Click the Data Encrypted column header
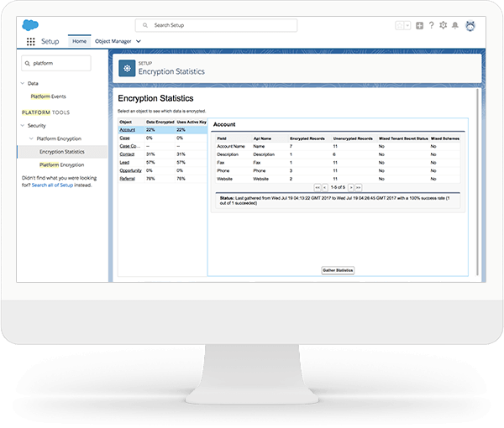Viewport: 504px width, 428px height. pyautogui.click(x=160, y=122)
